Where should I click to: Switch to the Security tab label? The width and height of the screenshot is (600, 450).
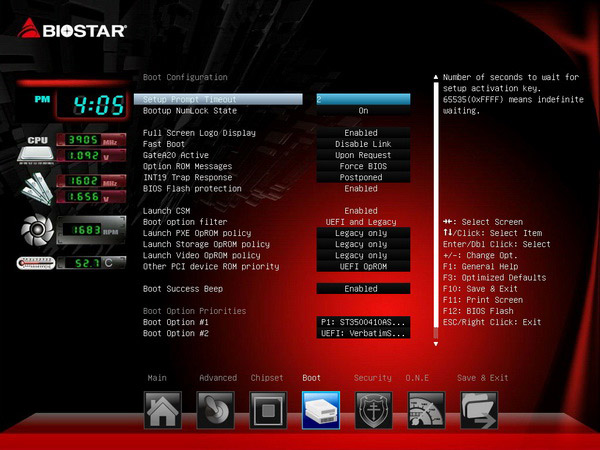pos(372,378)
